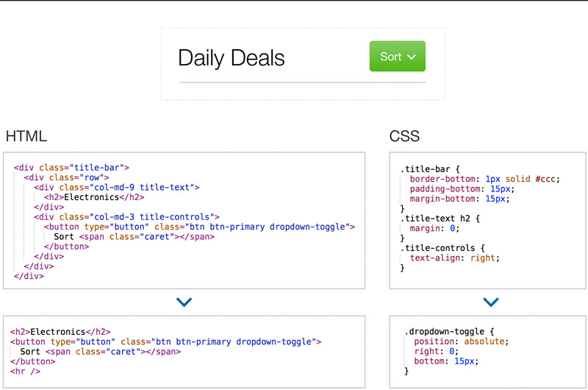This screenshot has height=390, width=588.
Task: Click the blue chevron below the CSS block
Action: pos(491,302)
